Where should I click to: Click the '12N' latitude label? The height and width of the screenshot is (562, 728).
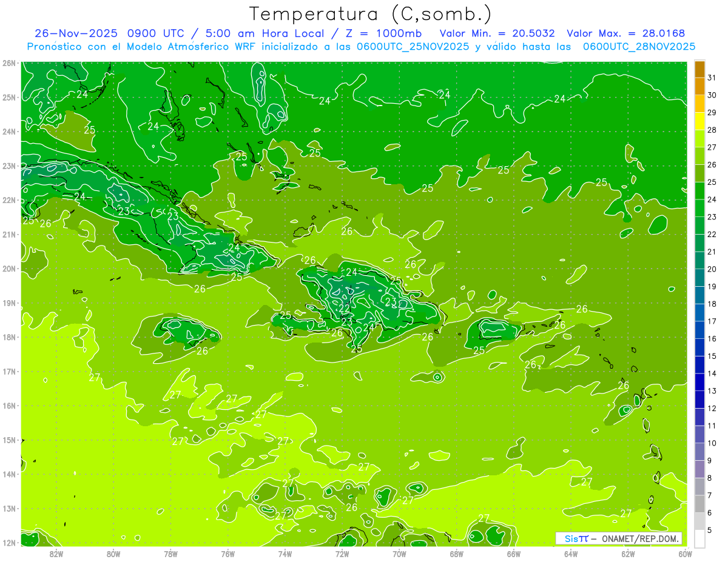(8, 543)
